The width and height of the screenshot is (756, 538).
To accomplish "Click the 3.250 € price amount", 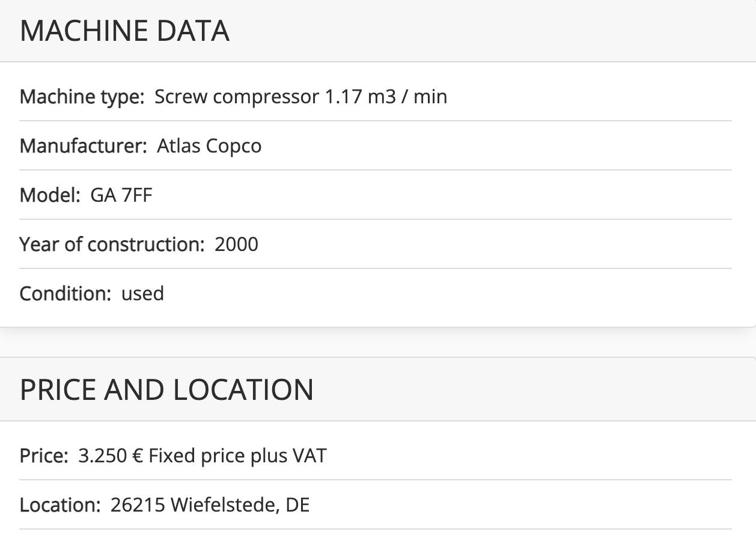I will point(110,456).
